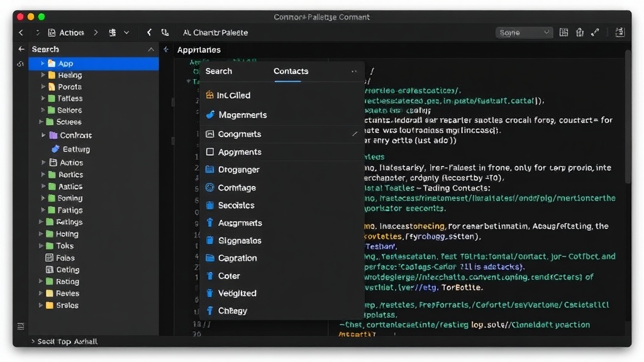Click the editor vertical scrollbar
Viewport: 644px width, 362px height.
coord(628,117)
